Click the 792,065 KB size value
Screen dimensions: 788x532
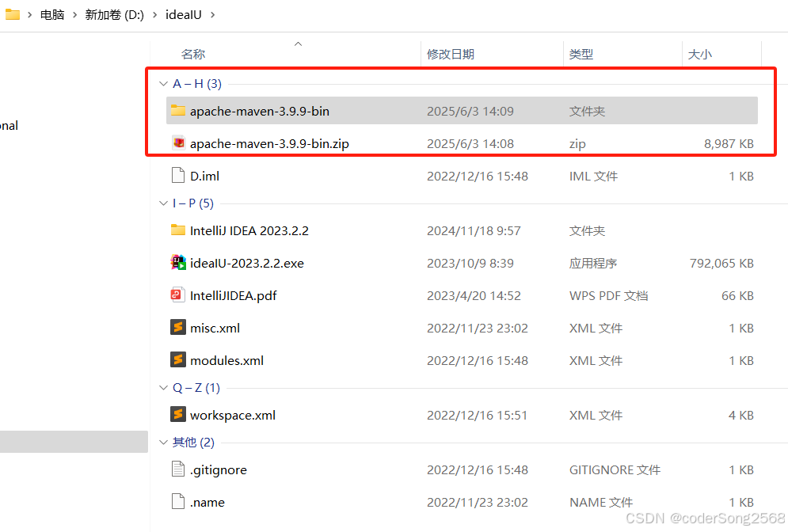tap(721, 264)
